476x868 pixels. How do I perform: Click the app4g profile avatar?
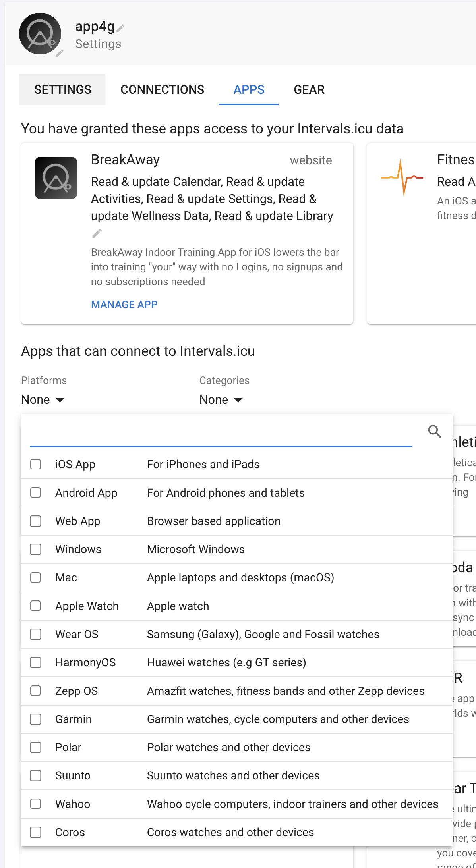pos(40,34)
